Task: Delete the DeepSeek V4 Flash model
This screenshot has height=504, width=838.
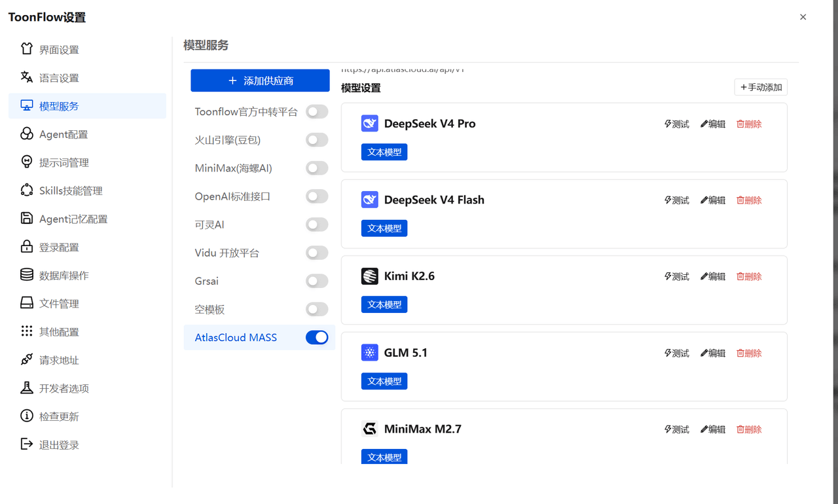Action: tap(749, 200)
